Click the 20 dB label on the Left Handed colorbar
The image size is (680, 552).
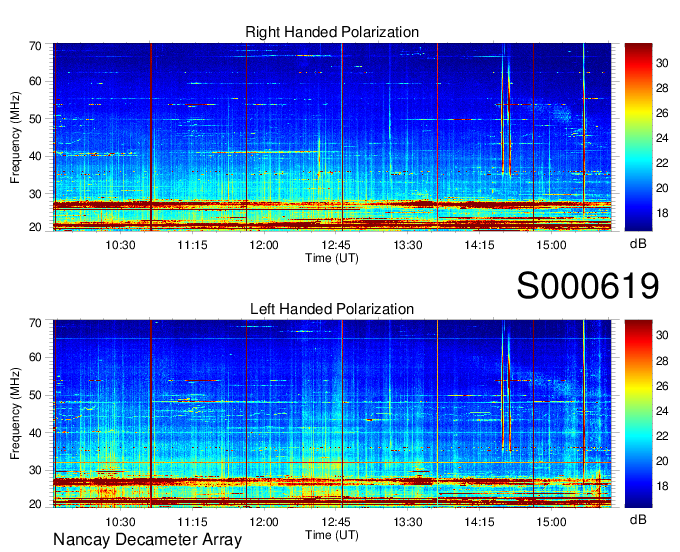[x=662, y=461]
